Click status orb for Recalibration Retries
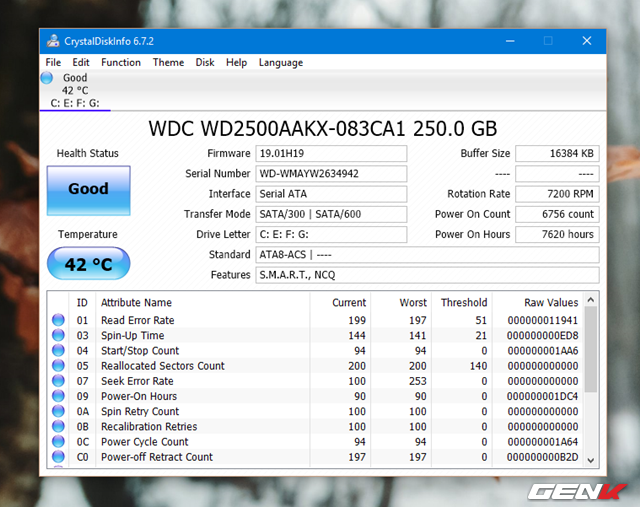The image size is (640, 507). pyautogui.click(x=58, y=426)
